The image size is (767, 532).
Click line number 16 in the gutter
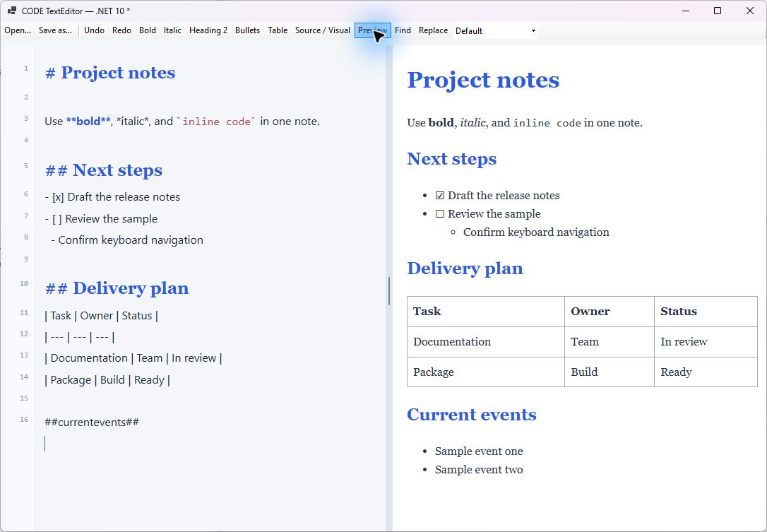tap(24, 420)
